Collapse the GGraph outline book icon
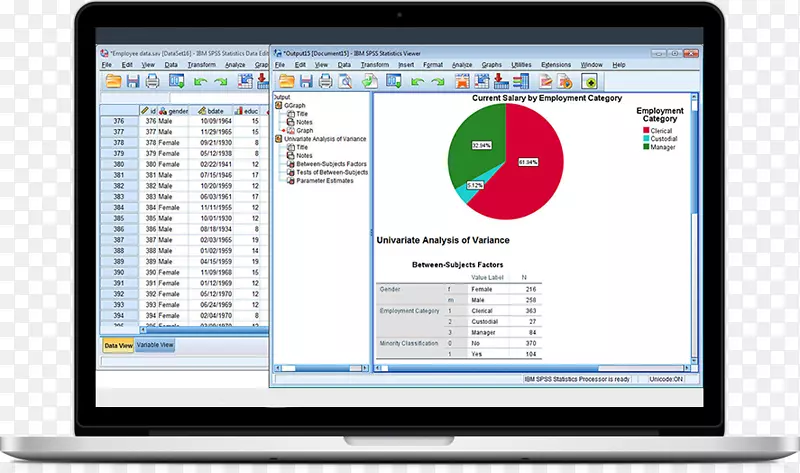The height and width of the screenshot is (473, 800). tap(279, 105)
